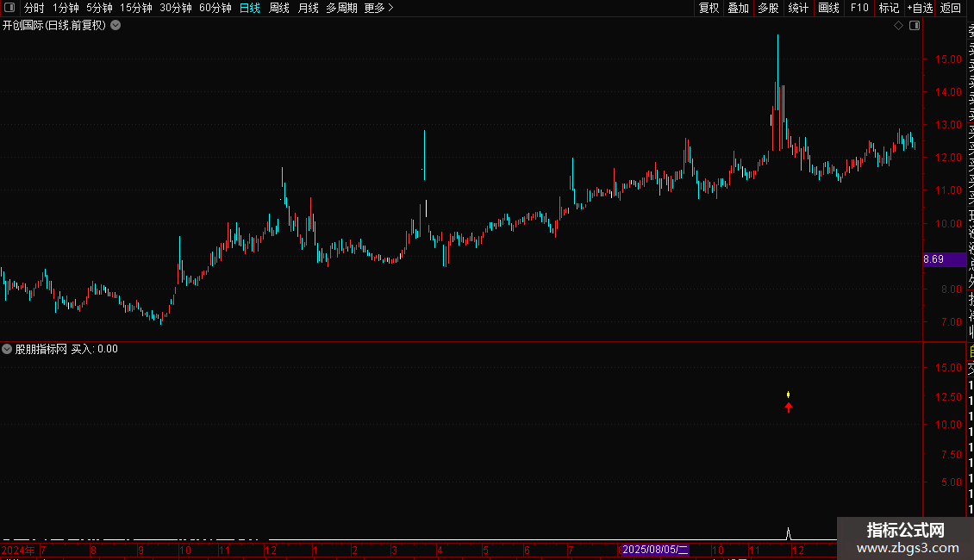Click the 股朋指标网 indicator name

coord(41,349)
